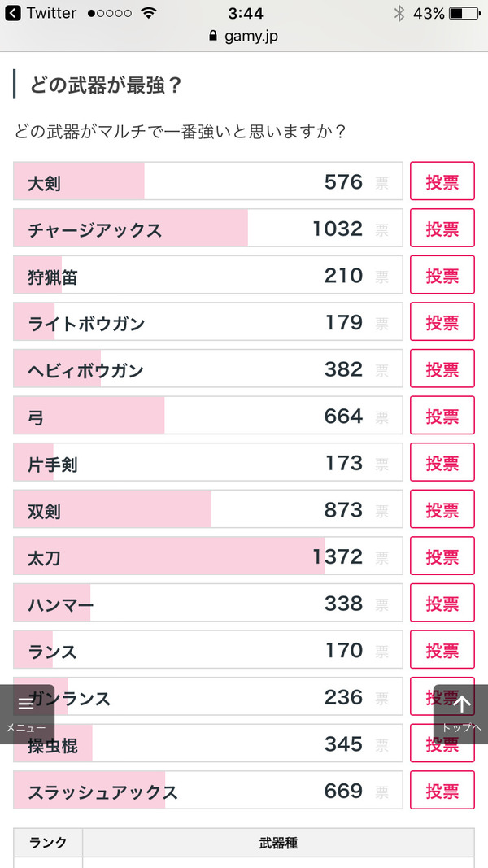Vote for ライトボウガン

442,321
